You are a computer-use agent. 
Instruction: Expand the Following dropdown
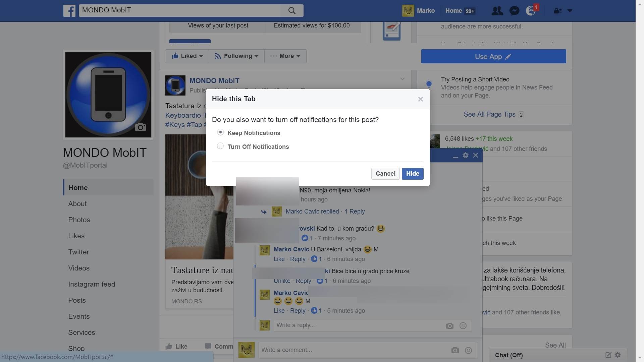[236, 56]
